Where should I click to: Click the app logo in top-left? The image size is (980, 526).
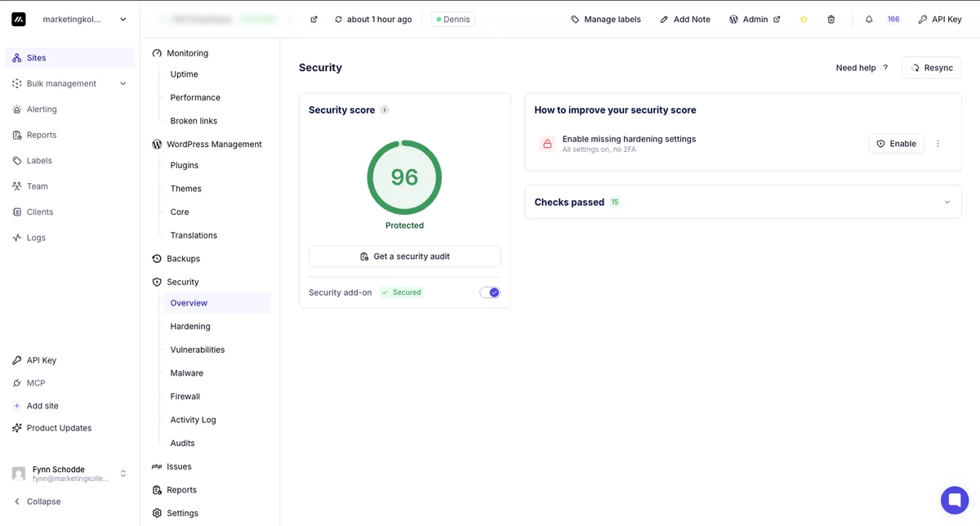19,19
